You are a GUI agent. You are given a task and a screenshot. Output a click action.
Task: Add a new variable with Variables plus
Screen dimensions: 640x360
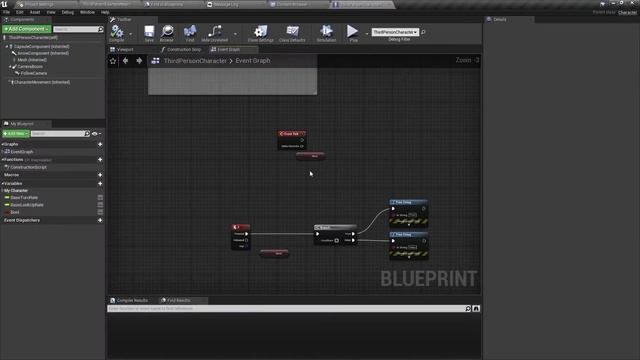tap(100, 184)
